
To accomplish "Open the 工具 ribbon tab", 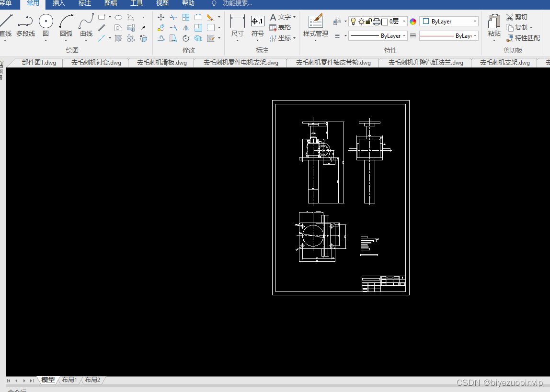I will (137, 3).
